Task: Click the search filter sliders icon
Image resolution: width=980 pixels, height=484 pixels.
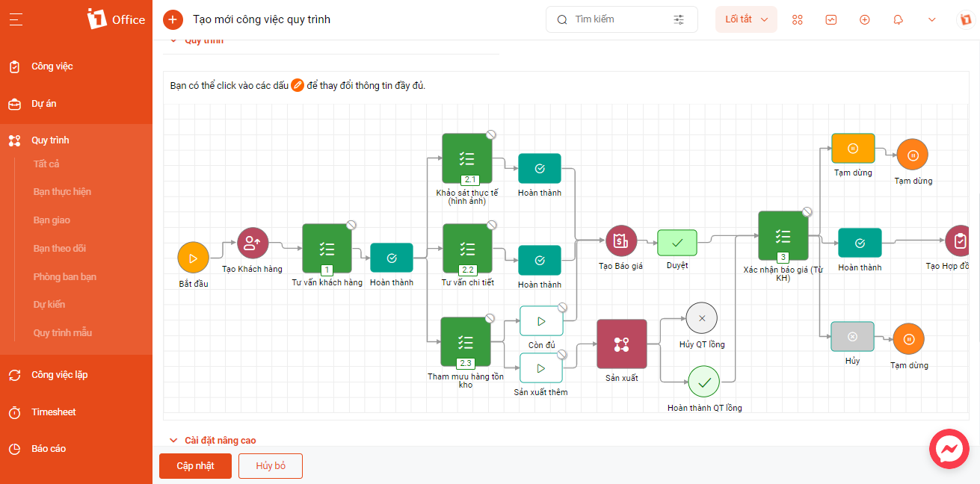Action: (679, 19)
